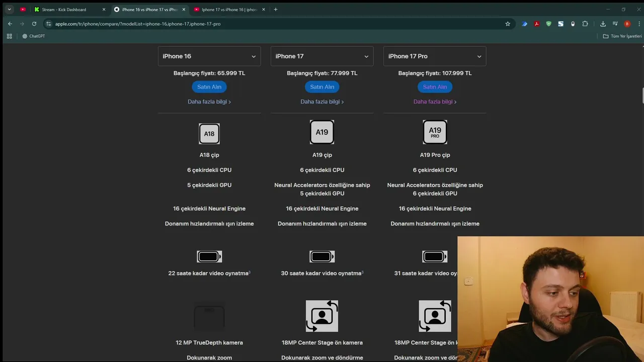Screen dimensions: 644x362
Task: Open the iPhone 17 model dropdown
Action: point(322,56)
